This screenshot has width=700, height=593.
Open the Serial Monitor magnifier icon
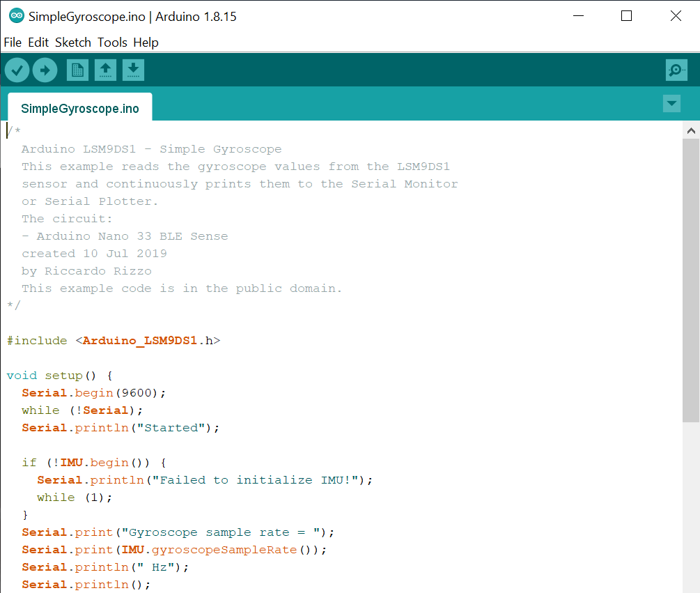pyautogui.click(x=676, y=70)
